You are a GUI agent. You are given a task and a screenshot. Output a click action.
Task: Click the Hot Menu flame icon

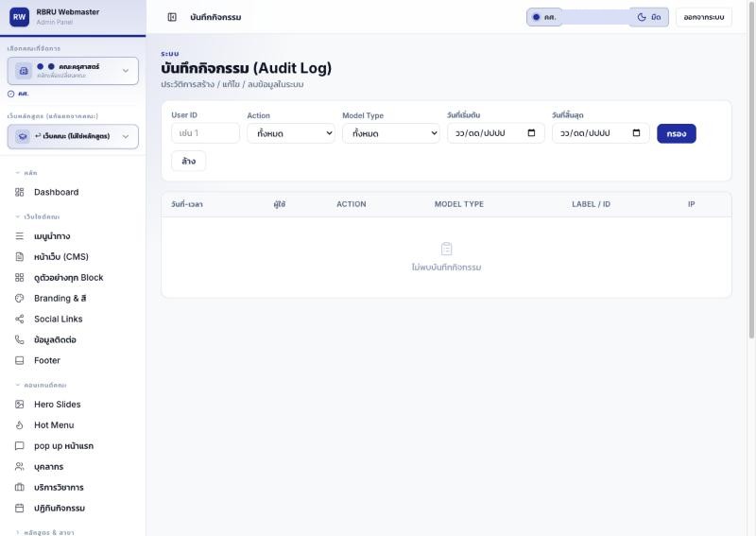(19, 425)
